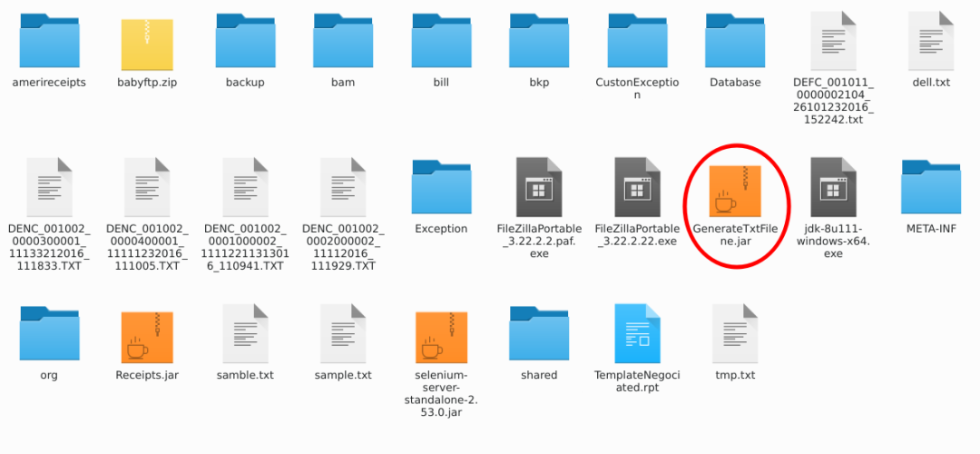Click the 'DENC_001002_0000400001' file name
This screenshot has width=980, height=454.
pos(147,247)
